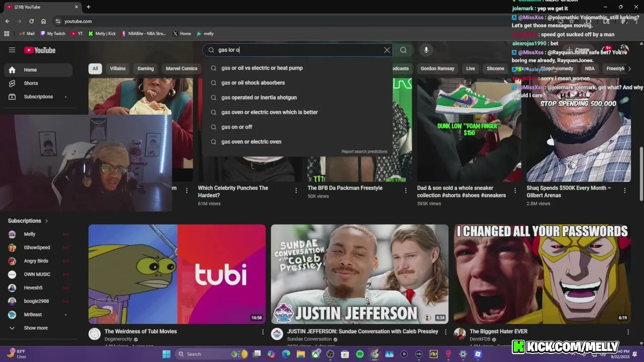Open the melly bookmark

[x=205, y=34]
